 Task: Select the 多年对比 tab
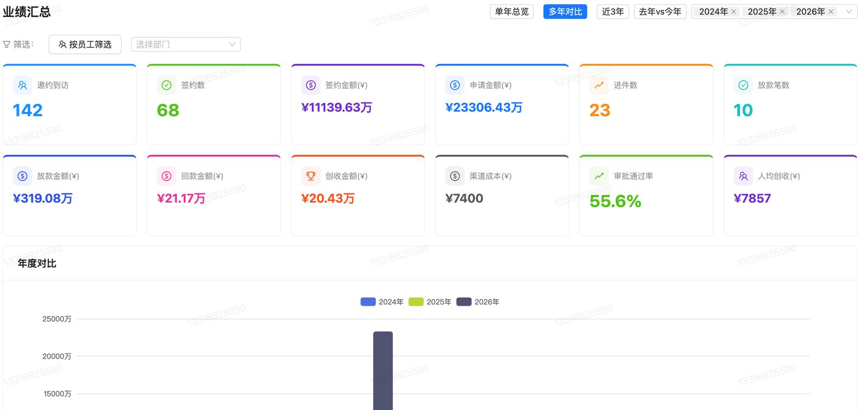(565, 11)
